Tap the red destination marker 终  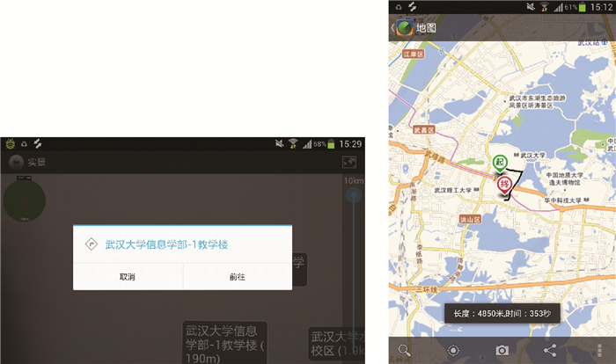point(504,184)
